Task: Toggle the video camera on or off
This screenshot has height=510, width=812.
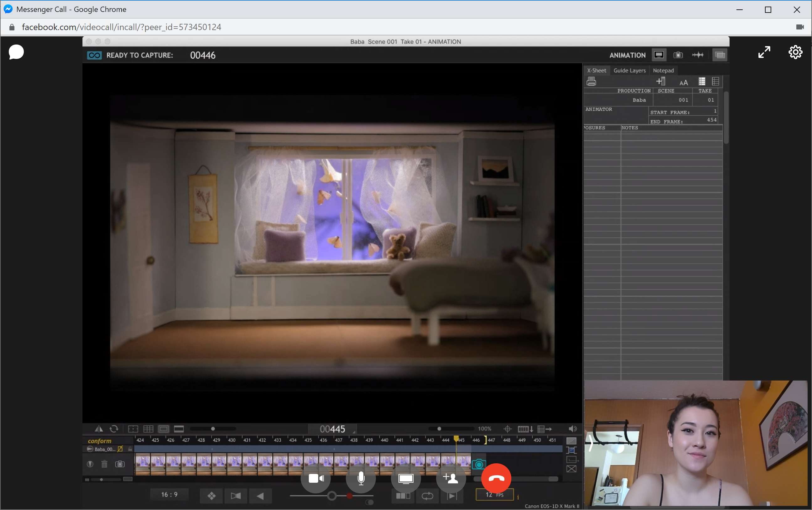Action: coord(316,478)
